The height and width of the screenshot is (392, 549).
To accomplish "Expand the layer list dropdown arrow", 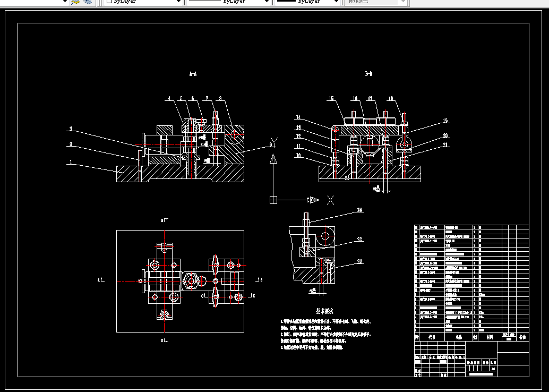I will 65,2.
